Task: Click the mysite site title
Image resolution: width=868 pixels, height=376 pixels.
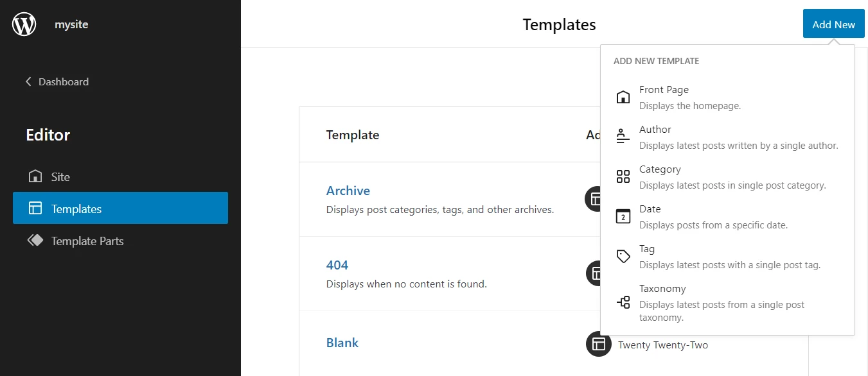Action: coord(71,24)
